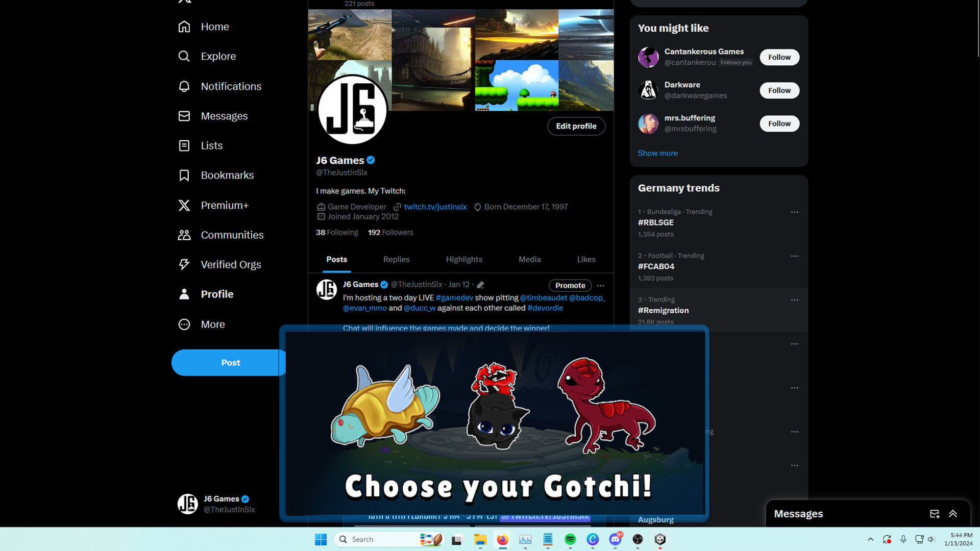Open Notifications bell icon

pos(184,86)
